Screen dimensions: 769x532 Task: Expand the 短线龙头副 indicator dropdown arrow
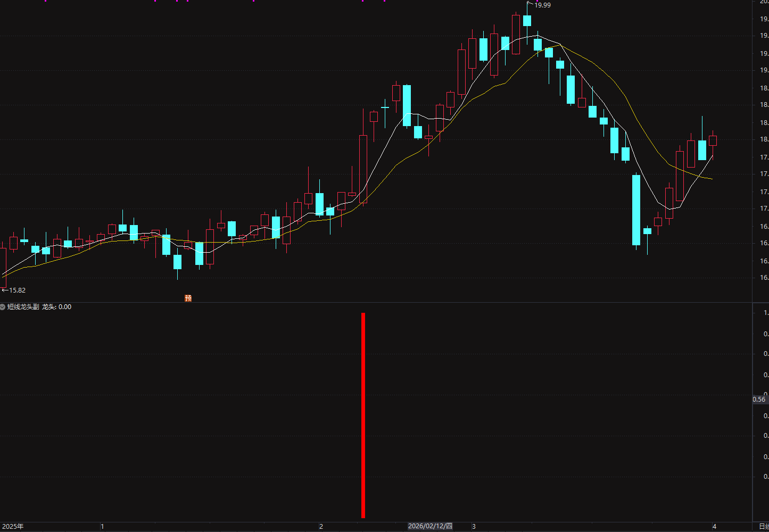(x=3, y=307)
